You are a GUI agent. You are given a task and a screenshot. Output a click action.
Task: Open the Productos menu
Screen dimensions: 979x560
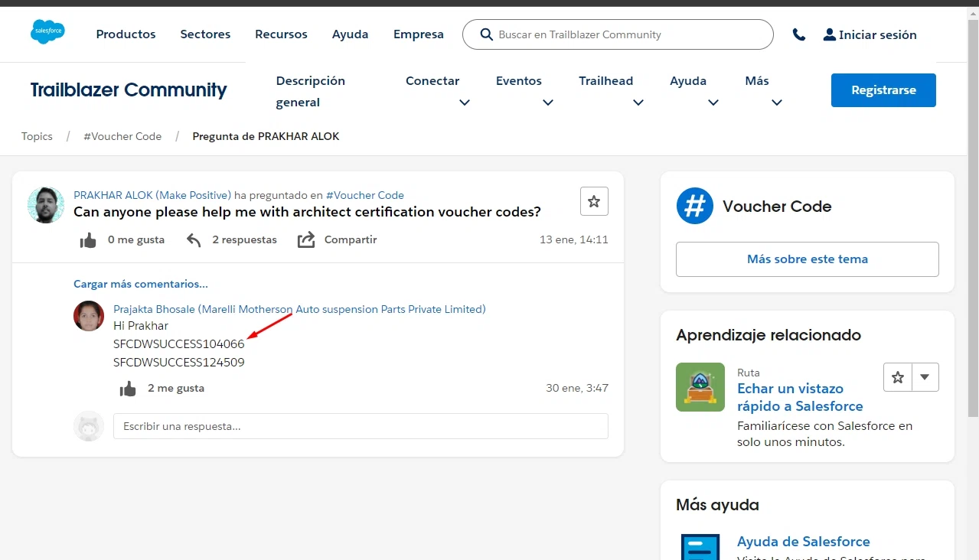pyautogui.click(x=126, y=34)
